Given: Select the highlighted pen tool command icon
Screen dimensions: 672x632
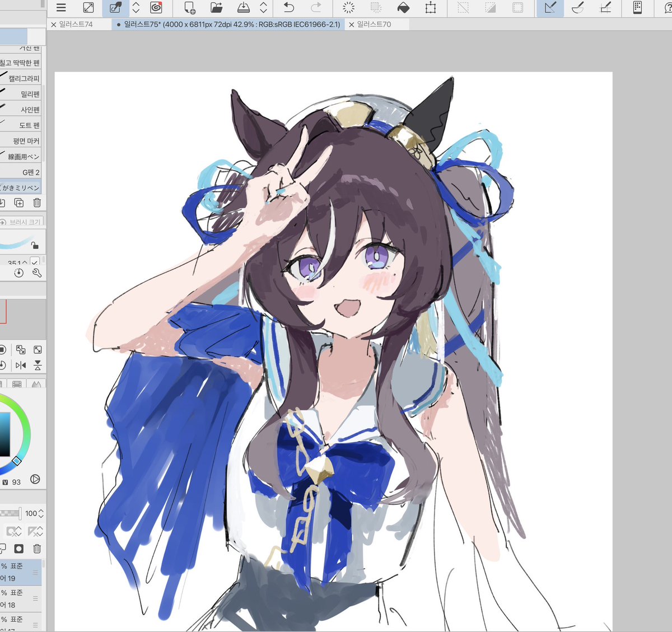Looking at the screenshot, I should (116, 8).
